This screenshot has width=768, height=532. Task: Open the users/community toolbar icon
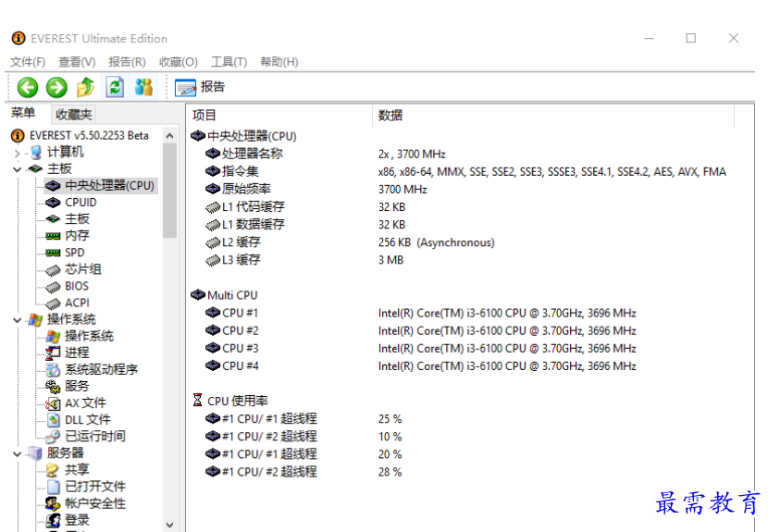coord(144,87)
